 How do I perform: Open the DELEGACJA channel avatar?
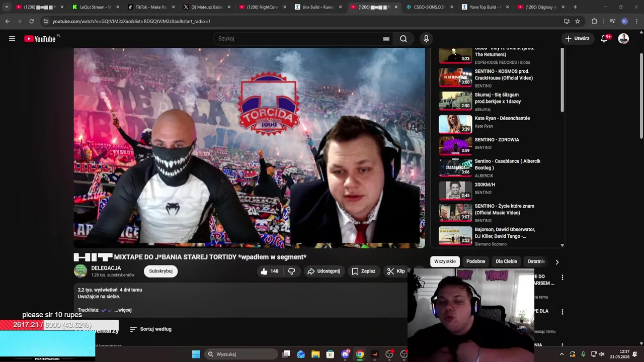(x=80, y=271)
